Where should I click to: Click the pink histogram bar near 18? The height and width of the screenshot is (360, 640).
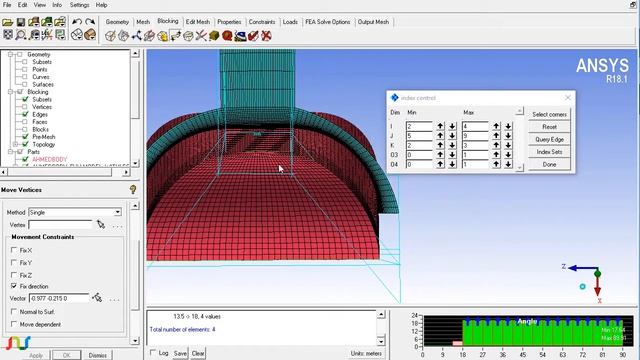[x=458, y=344]
